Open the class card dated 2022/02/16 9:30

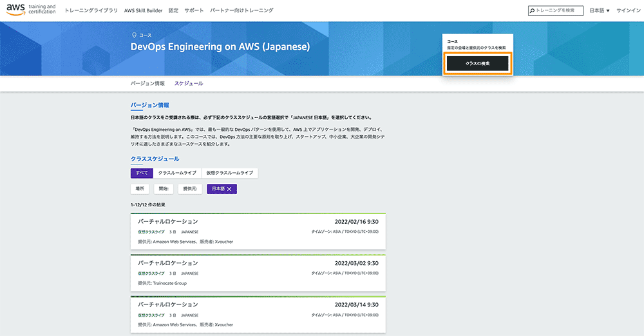pyautogui.click(x=258, y=231)
